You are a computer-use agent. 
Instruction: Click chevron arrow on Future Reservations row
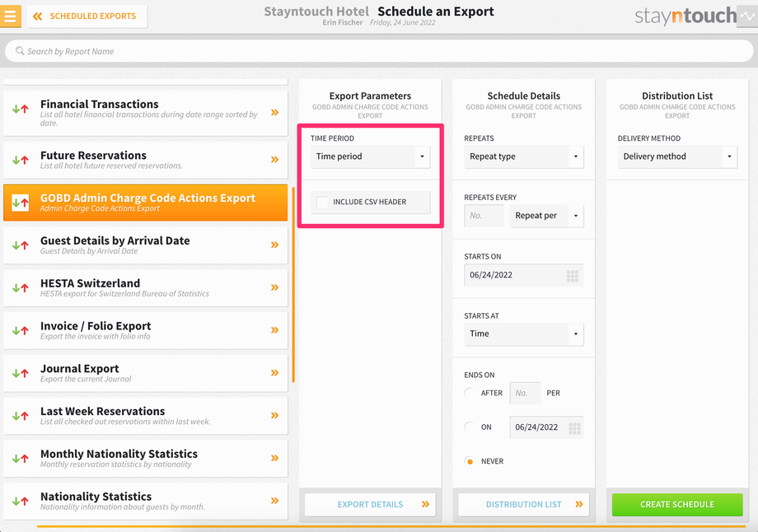pos(274,160)
